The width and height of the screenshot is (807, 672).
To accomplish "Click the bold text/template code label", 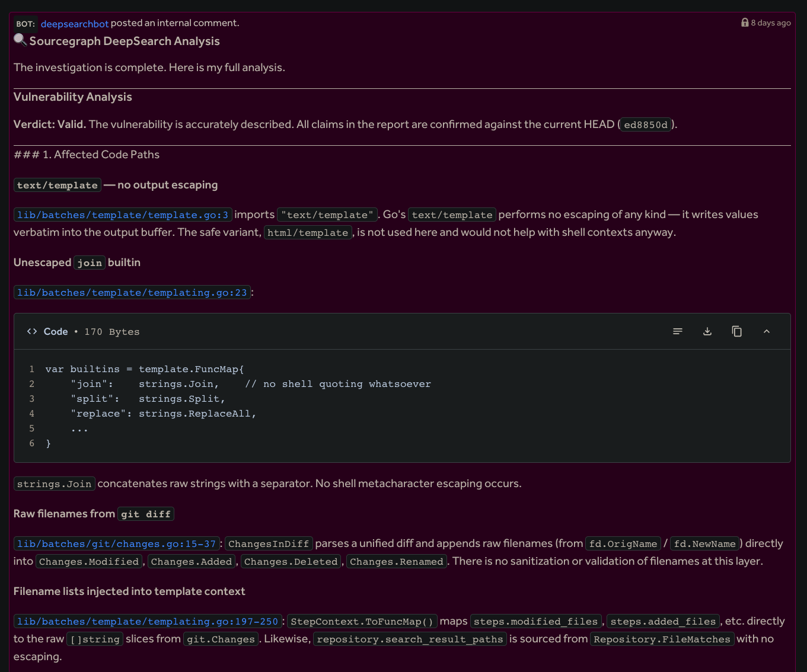I will [58, 185].
